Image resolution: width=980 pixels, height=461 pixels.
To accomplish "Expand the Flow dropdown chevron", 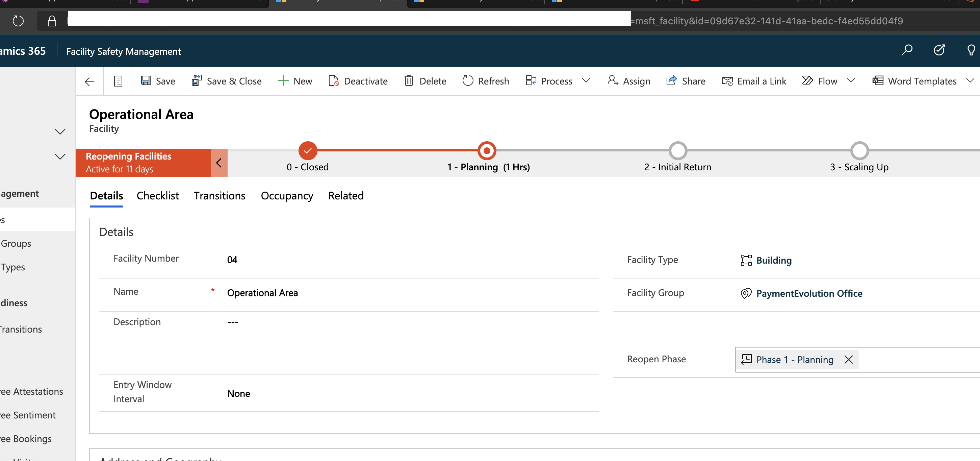I will click(851, 80).
